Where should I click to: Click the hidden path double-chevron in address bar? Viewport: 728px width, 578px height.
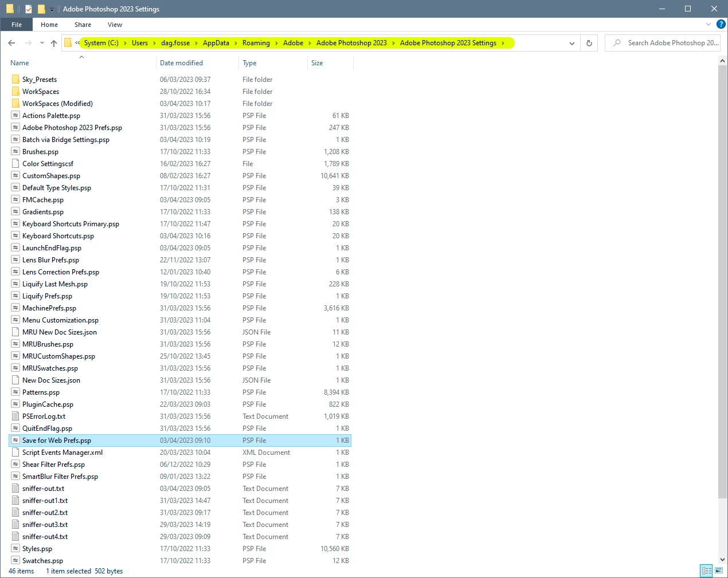click(77, 43)
